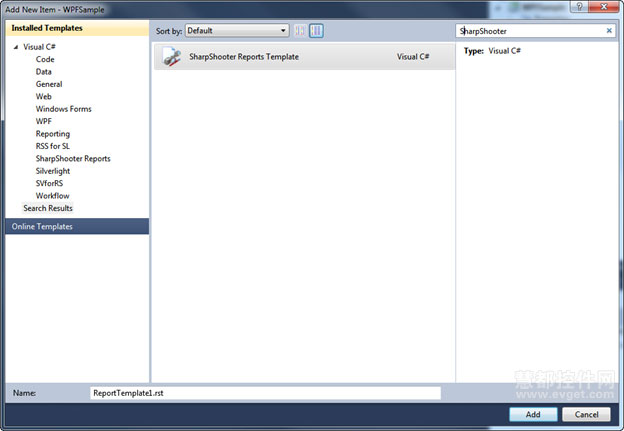Select the Visual C# category

[39, 47]
